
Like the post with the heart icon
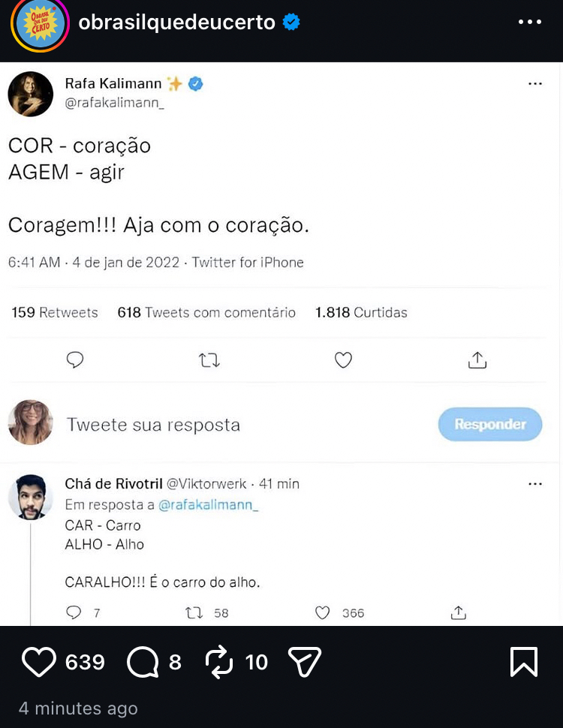(39, 662)
